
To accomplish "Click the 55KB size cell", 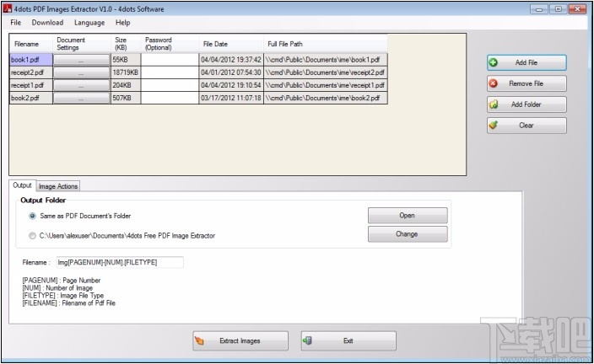I will click(x=126, y=60).
